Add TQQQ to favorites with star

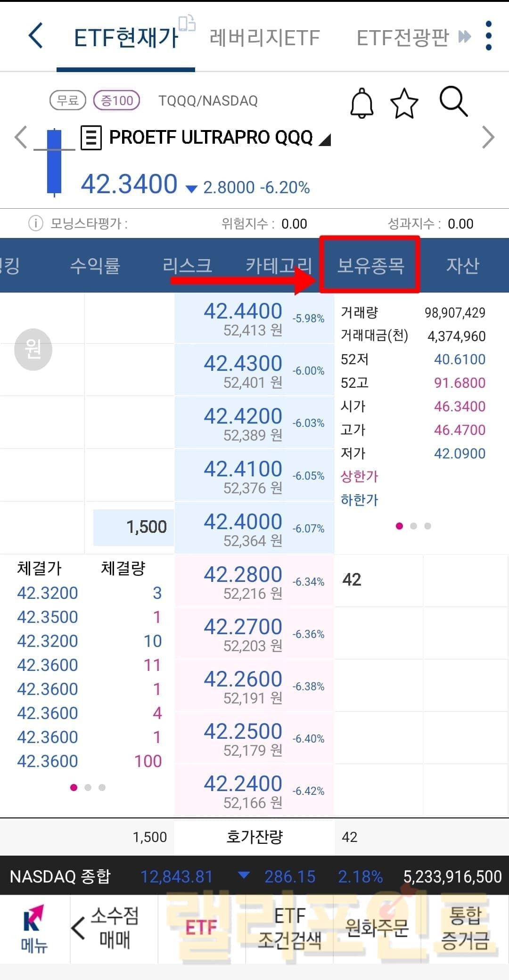click(404, 103)
